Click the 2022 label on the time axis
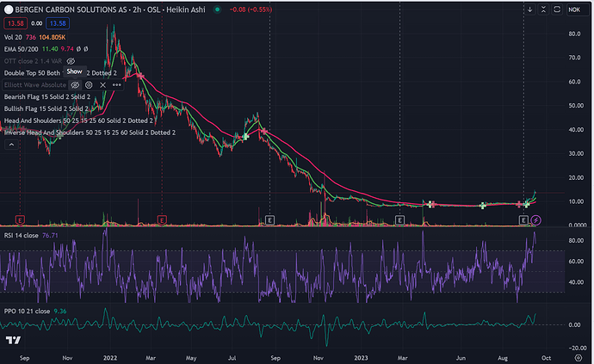 110,358
